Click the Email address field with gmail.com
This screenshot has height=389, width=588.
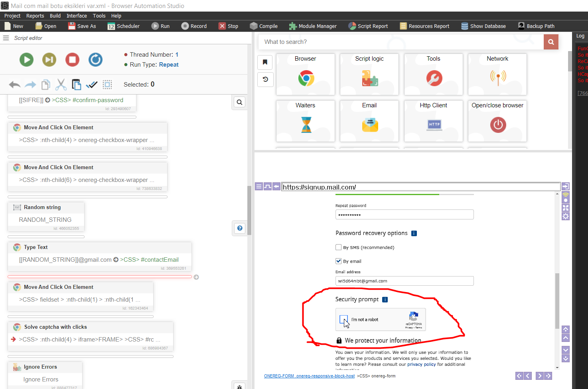tap(404, 281)
